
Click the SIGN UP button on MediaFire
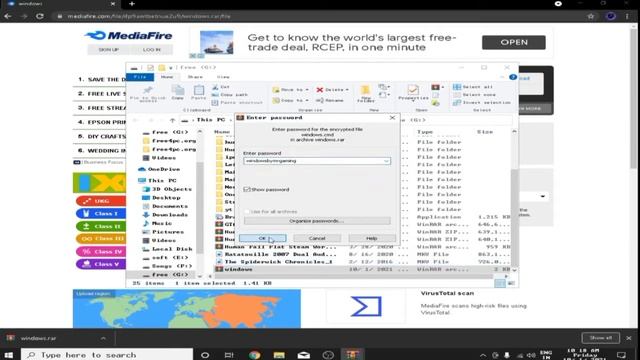(x=108, y=49)
